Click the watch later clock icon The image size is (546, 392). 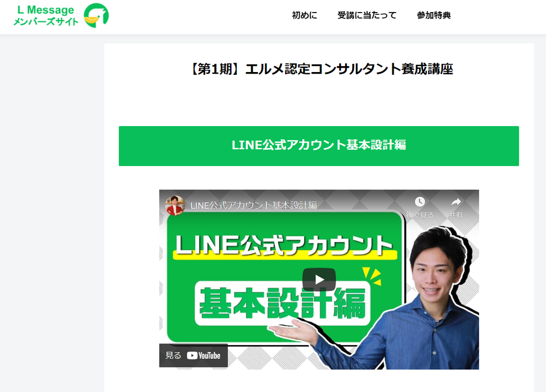[x=419, y=201]
